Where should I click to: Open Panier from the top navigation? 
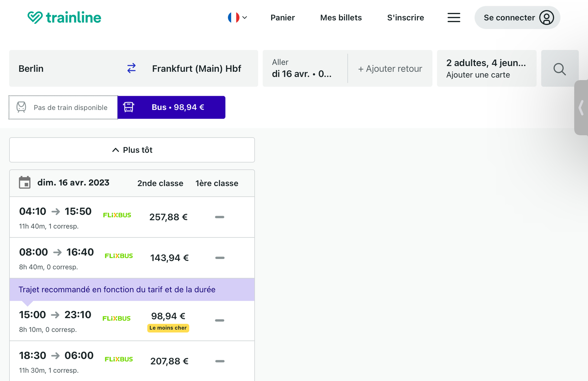282,18
